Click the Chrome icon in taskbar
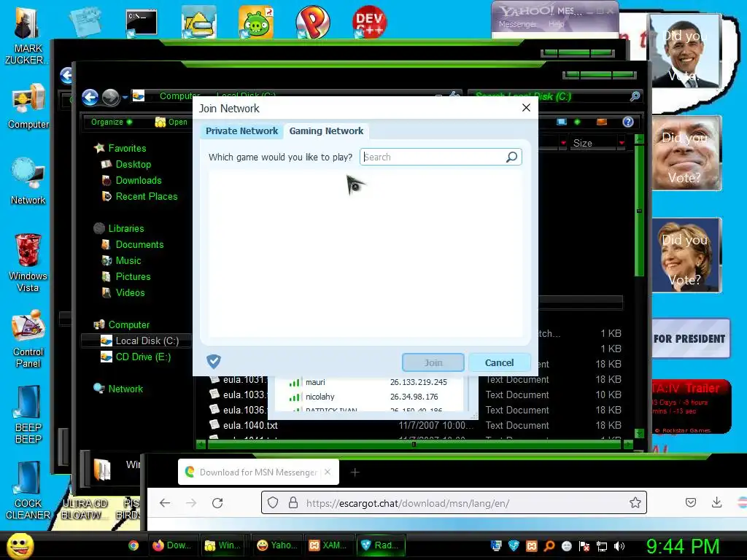 pyautogui.click(x=133, y=545)
